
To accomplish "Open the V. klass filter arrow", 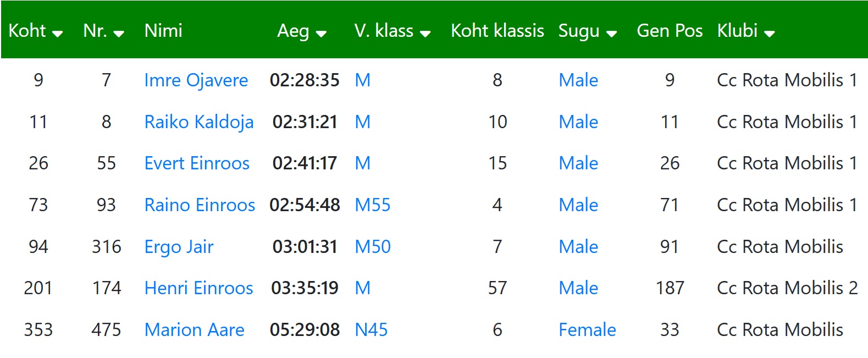I will (x=425, y=34).
